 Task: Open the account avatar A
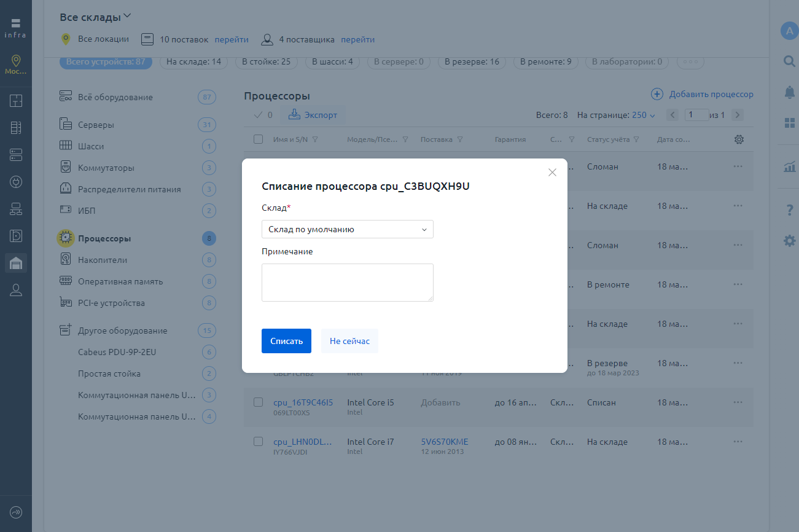[789, 31]
